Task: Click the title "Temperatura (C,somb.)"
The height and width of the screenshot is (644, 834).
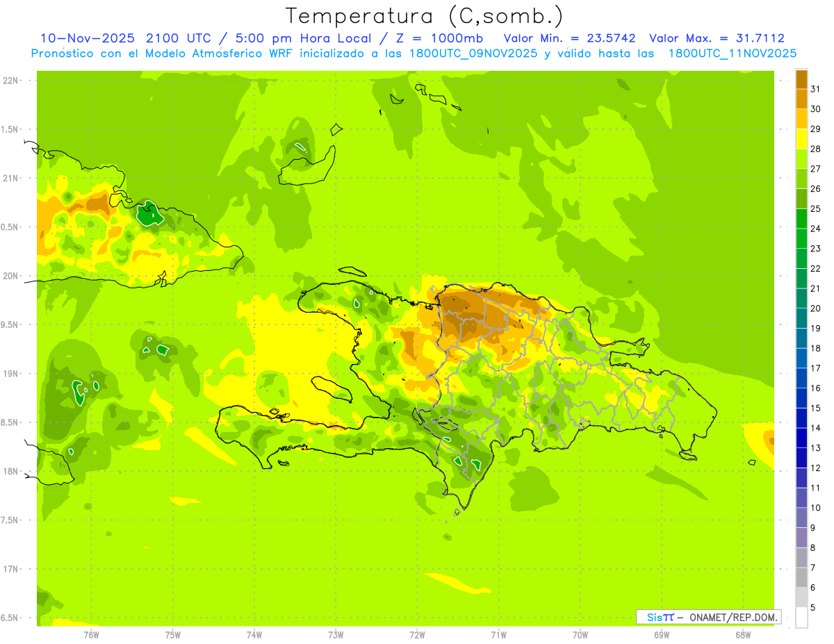Action: 425,15
